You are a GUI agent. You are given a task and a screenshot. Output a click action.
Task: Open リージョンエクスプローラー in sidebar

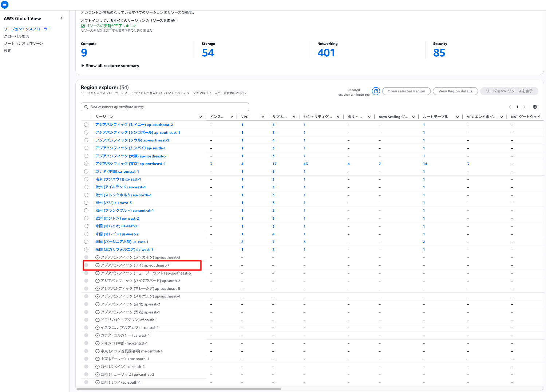(27, 29)
